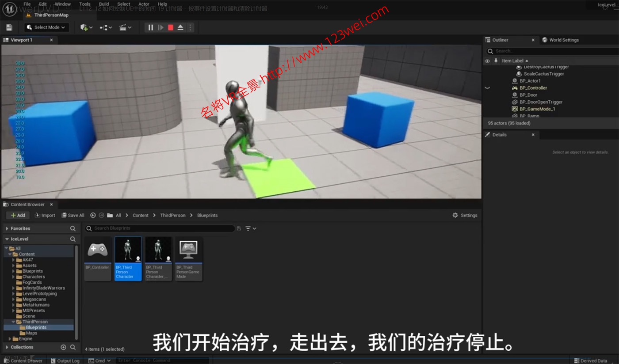Save the current level
Screen dimensions: 619x364
(8, 27)
